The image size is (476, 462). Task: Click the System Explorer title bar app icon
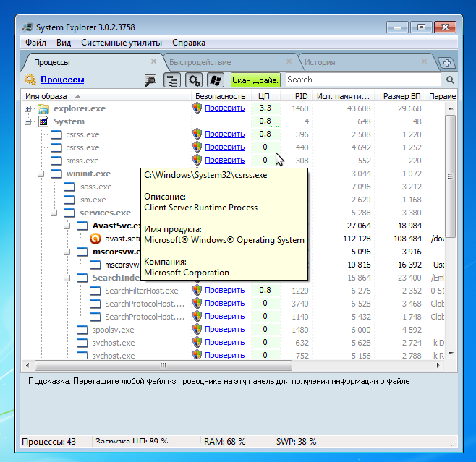(x=27, y=27)
